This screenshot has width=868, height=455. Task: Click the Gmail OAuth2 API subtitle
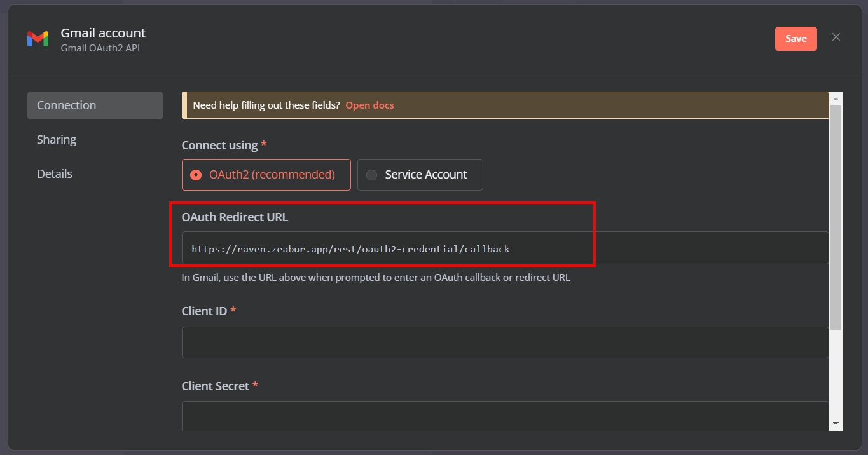click(100, 48)
